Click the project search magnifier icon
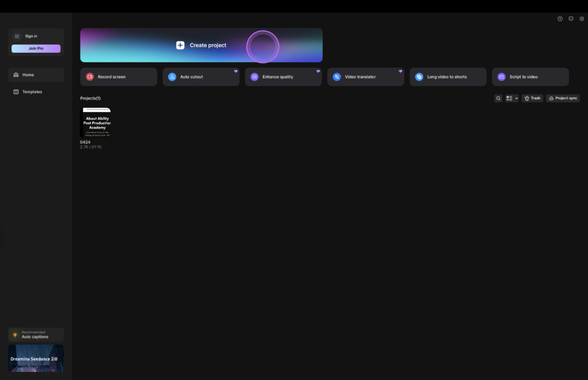588x380 pixels. coord(498,98)
